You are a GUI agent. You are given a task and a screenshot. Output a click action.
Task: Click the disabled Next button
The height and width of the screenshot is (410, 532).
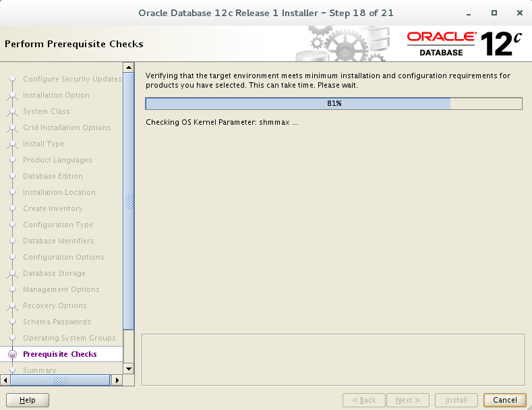pyautogui.click(x=408, y=400)
